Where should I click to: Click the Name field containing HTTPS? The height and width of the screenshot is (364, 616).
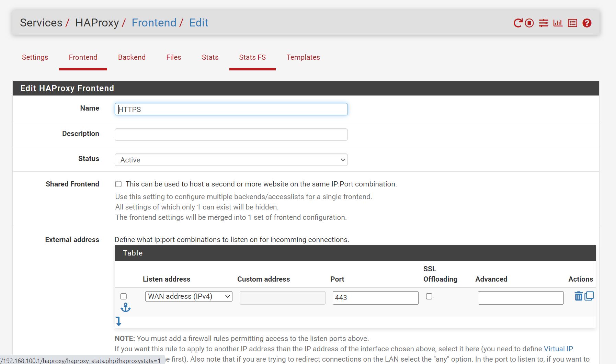coord(231,109)
